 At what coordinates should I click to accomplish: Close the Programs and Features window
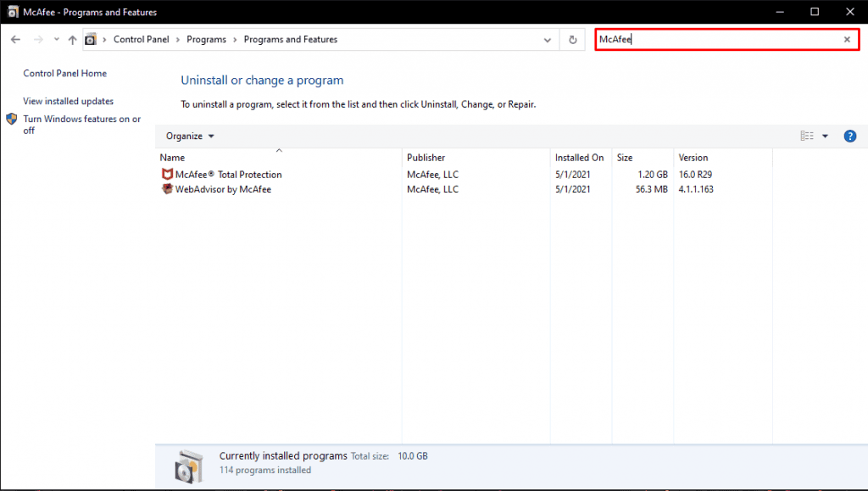(849, 12)
